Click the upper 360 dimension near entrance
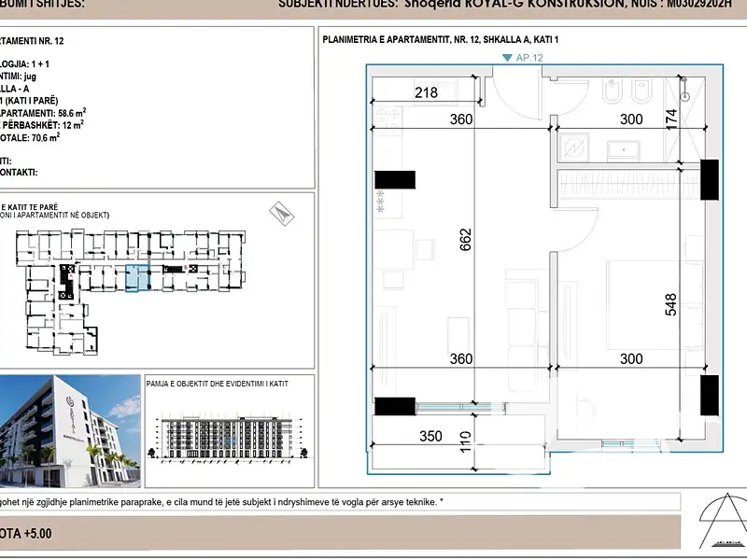The width and height of the screenshot is (747, 560). (x=461, y=119)
